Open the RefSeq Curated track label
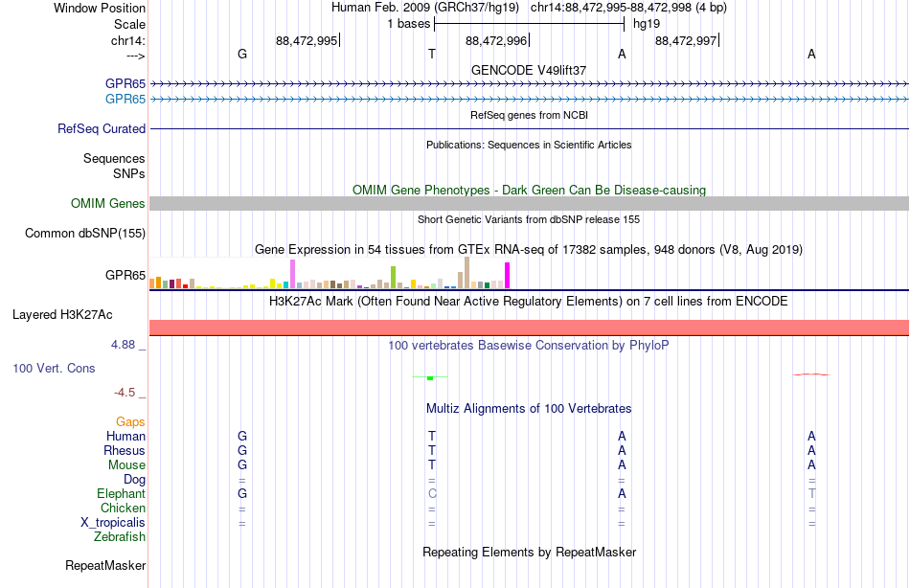Image resolution: width=910 pixels, height=588 pixels. click(x=102, y=129)
